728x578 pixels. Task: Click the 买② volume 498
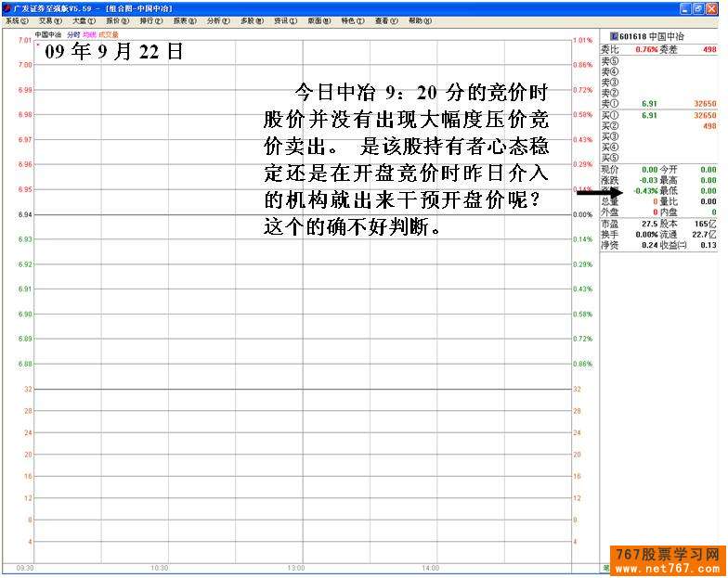coord(709,126)
